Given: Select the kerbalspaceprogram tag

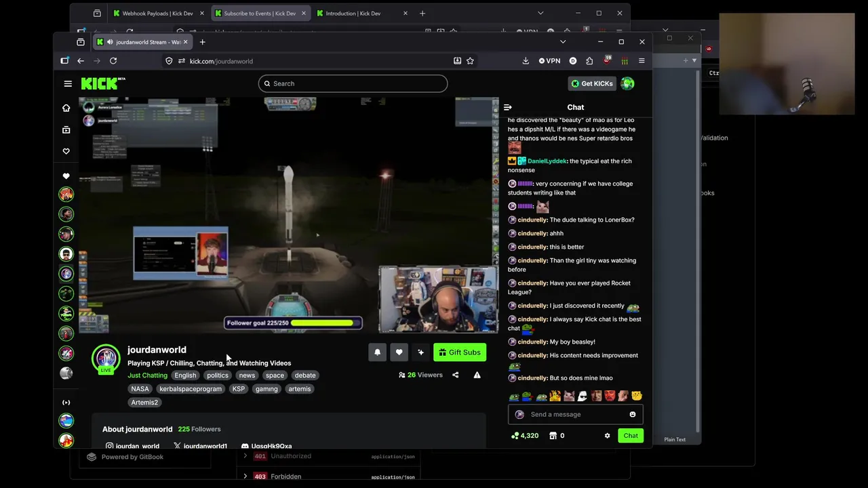Looking at the screenshot, I should coord(191,389).
